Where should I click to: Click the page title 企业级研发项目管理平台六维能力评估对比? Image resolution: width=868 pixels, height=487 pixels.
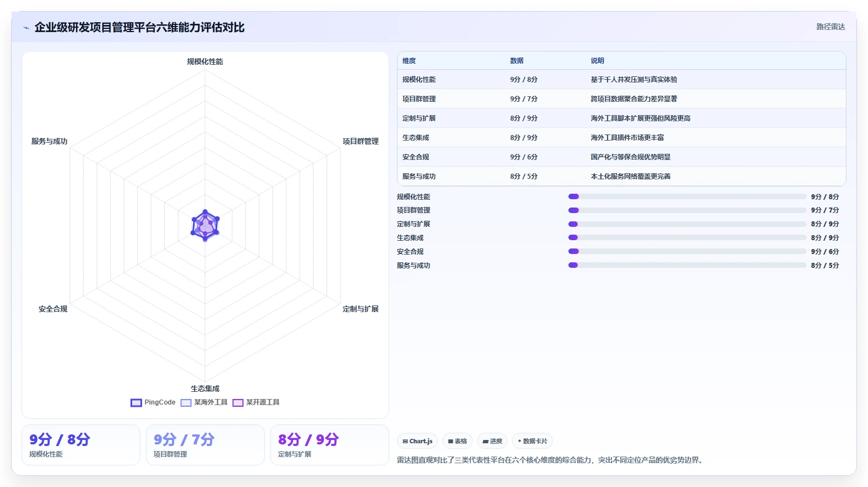pos(139,27)
